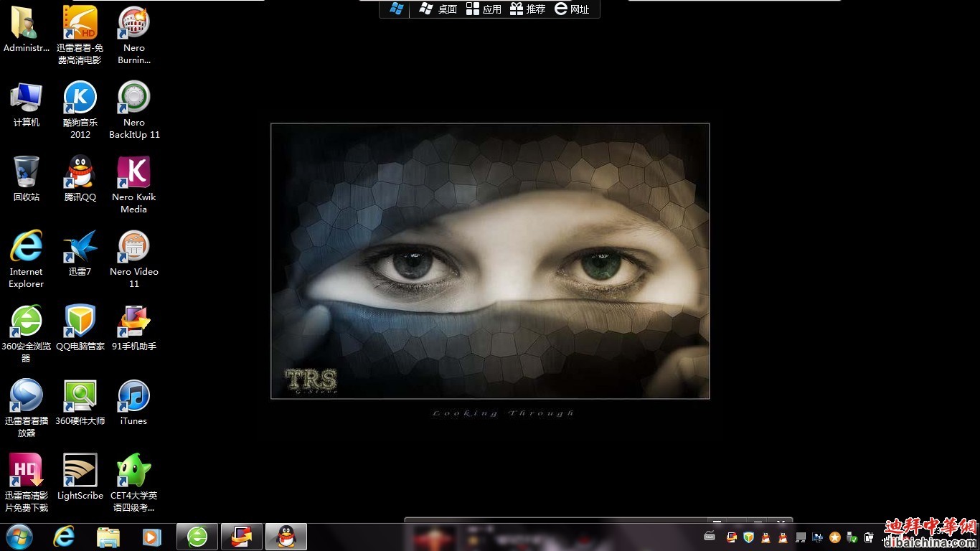Open QQ电脑管家 shield in system tray
The image size is (980, 551).
coord(748,537)
